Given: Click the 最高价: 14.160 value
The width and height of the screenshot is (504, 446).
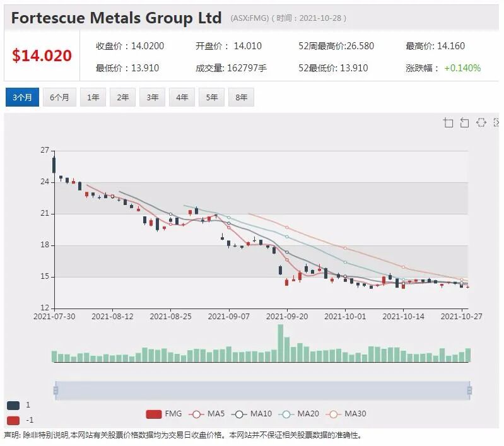Looking at the screenshot, I should (435, 46).
